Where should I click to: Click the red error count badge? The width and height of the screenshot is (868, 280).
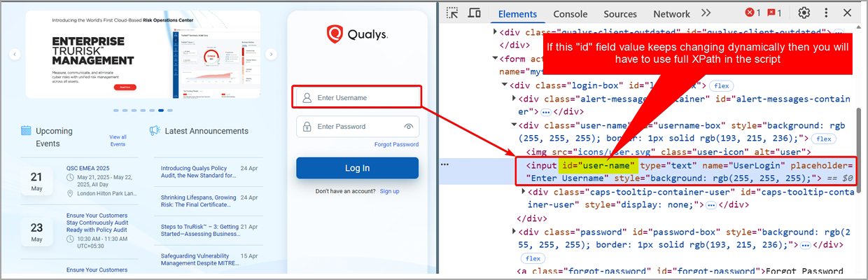point(752,13)
